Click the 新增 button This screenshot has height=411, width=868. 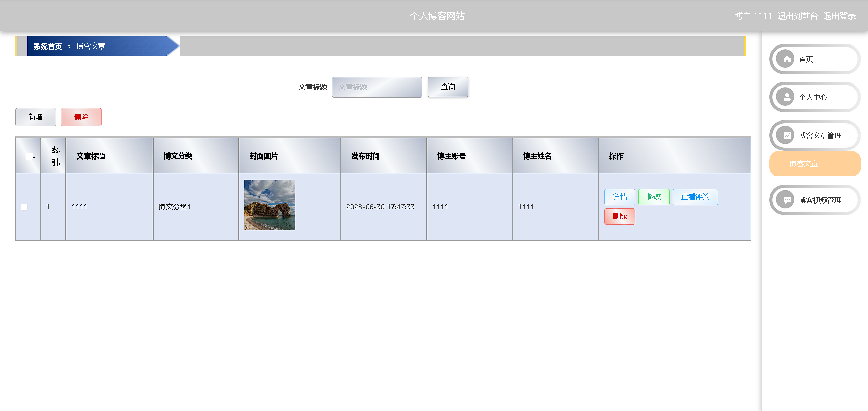36,117
